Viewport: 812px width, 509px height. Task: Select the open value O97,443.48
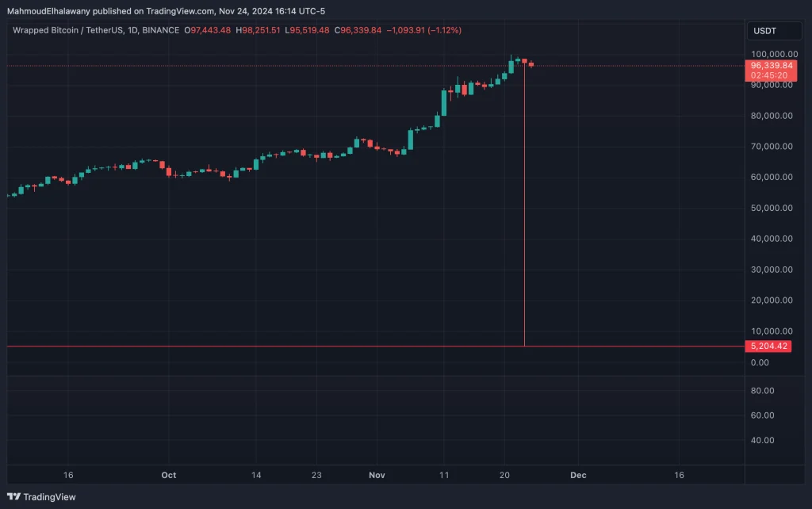click(x=208, y=30)
